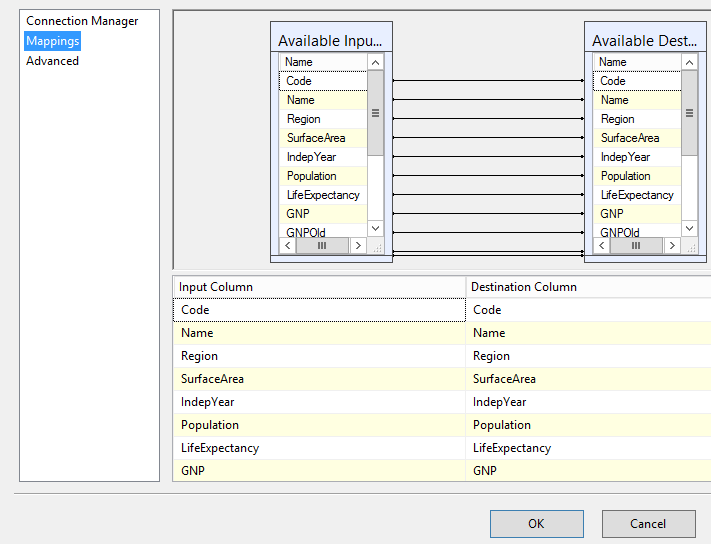Switch to the Advanced page
Viewport: 711px width, 544px height.
click(x=52, y=61)
